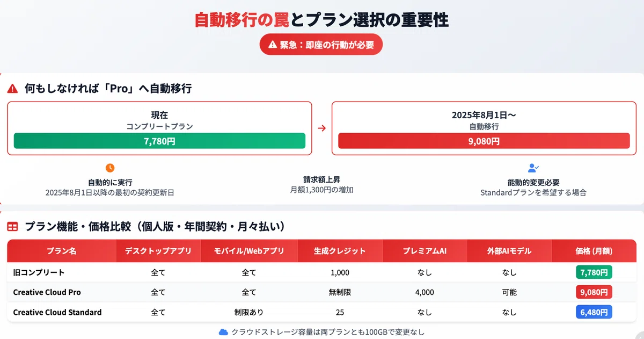Click the blue user-check icon above 能動的変更必要

pos(533,168)
